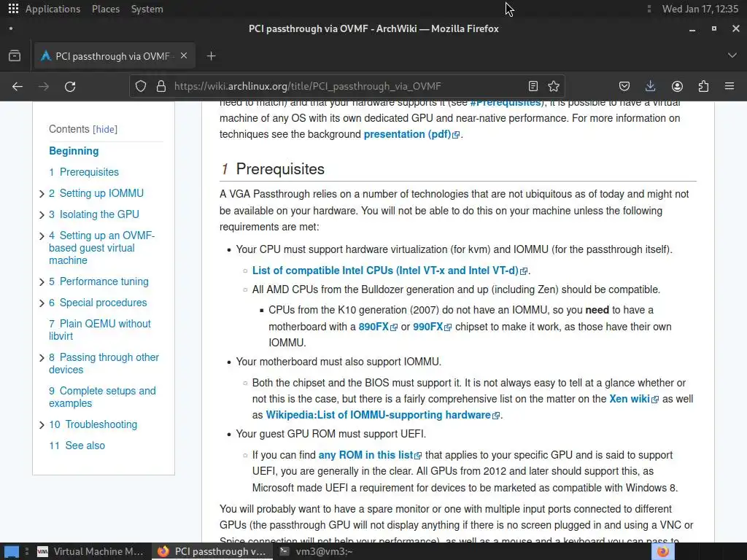Open the Firefox account menu
Viewport: 747px width, 560px height.
pyautogui.click(x=677, y=86)
